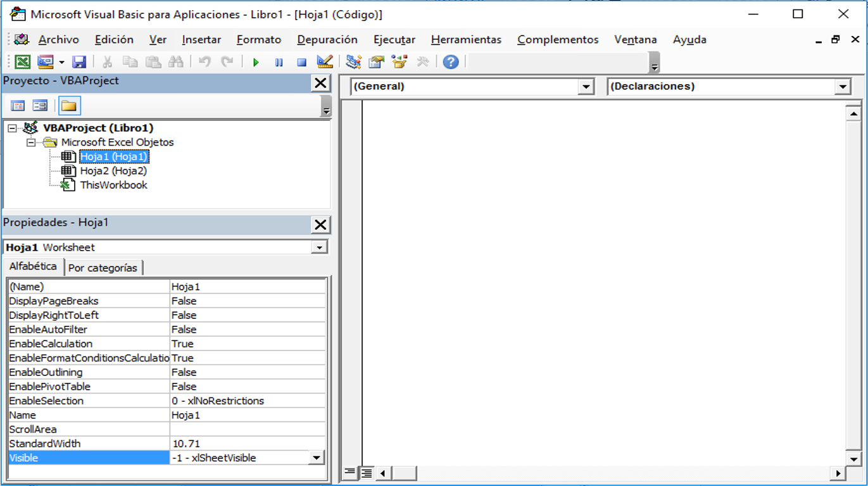This screenshot has width=868, height=486.
Task: Click the Insert UserForm toolbar icon
Action: point(45,62)
